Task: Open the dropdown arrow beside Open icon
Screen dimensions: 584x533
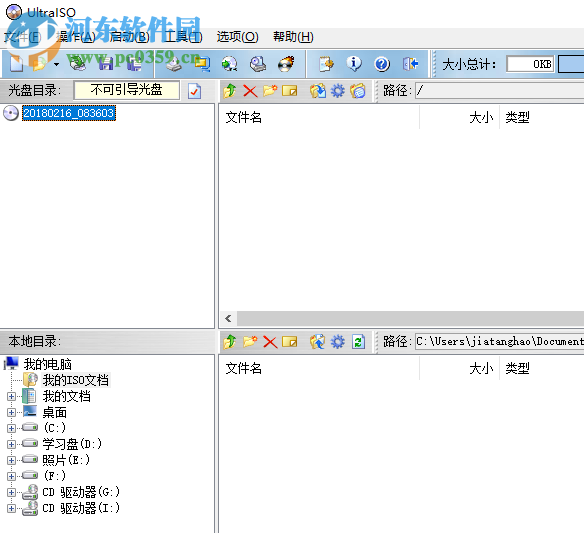Action: (x=56, y=64)
